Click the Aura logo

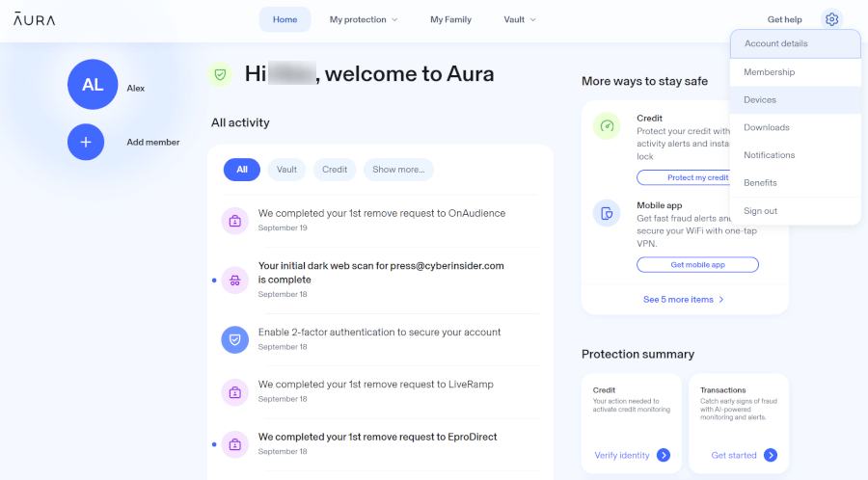coord(34,19)
